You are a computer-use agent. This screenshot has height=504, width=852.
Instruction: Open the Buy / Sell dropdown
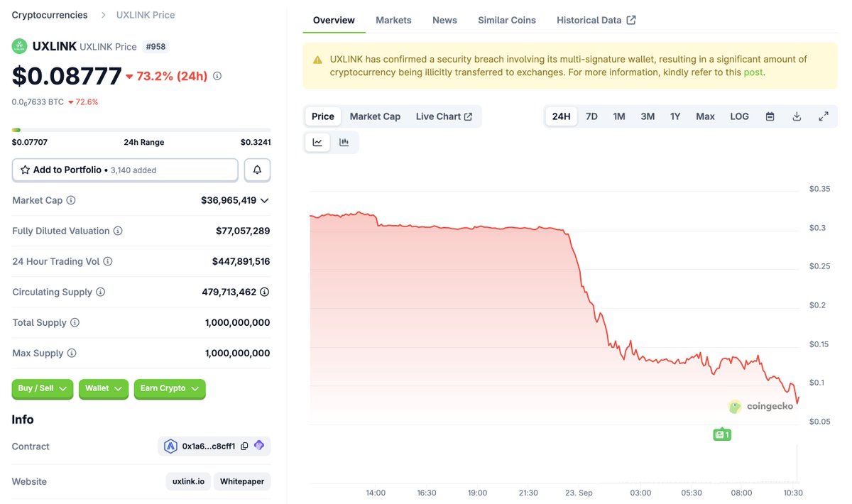click(x=43, y=388)
